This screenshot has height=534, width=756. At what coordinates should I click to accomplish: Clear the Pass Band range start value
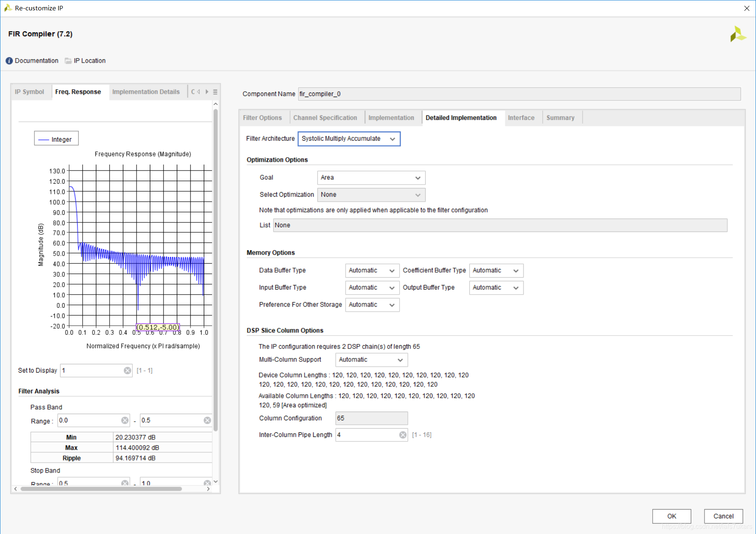125,420
